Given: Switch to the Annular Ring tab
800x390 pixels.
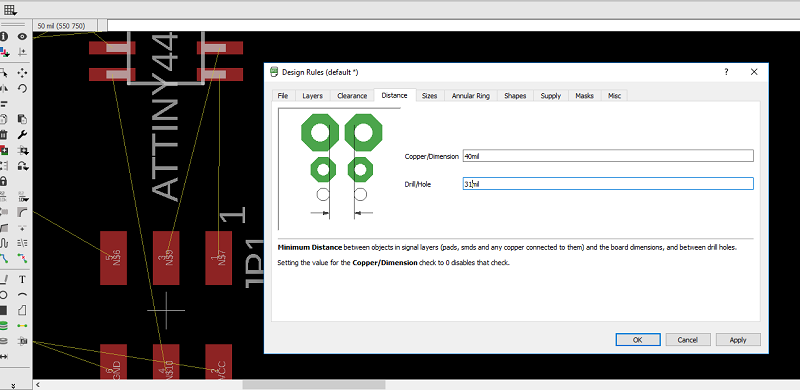Looking at the screenshot, I should coord(470,95).
